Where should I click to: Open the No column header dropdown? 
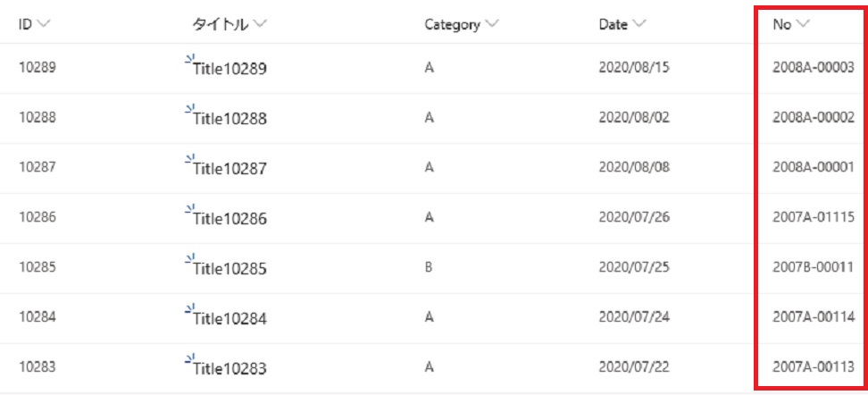pos(803,24)
